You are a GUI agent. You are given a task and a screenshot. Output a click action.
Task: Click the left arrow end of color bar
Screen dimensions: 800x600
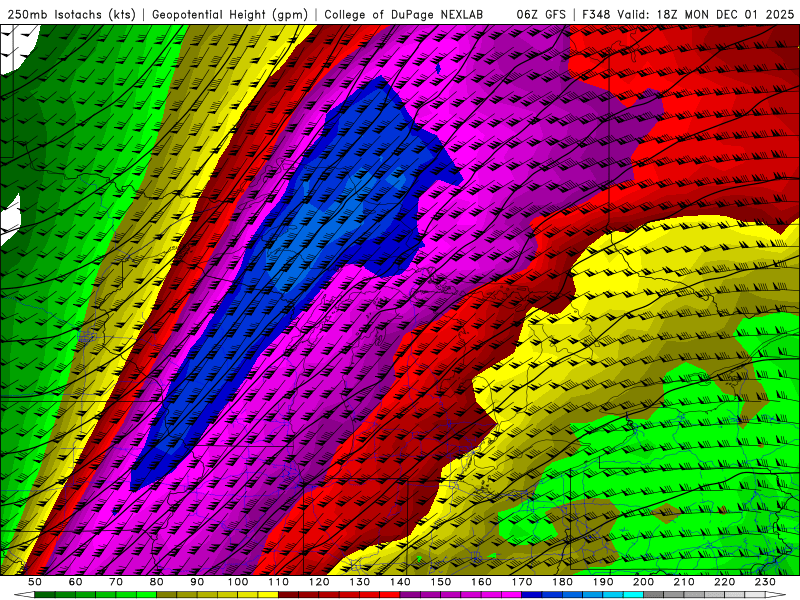pyautogui.click(x=24, y=595)
